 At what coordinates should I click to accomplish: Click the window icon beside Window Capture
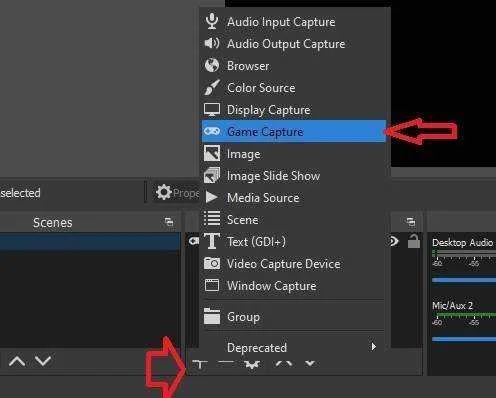212,285
